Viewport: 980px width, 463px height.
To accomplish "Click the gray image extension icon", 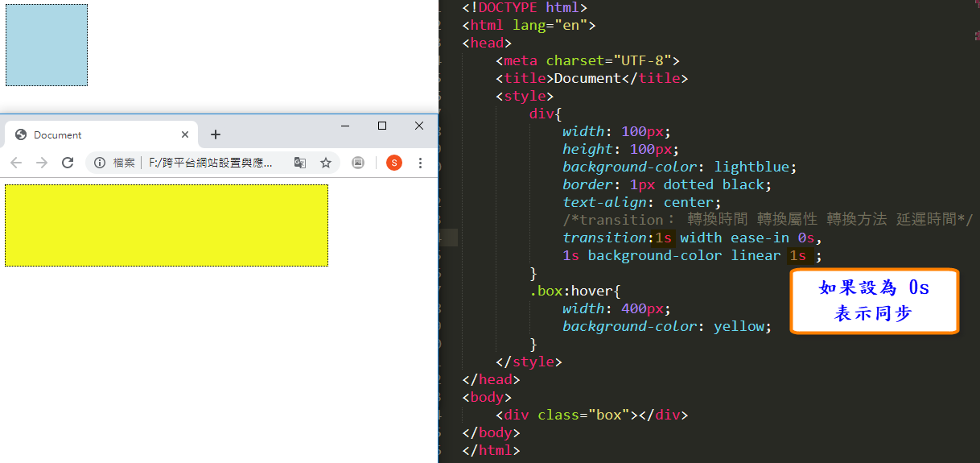I will [358, 163].
